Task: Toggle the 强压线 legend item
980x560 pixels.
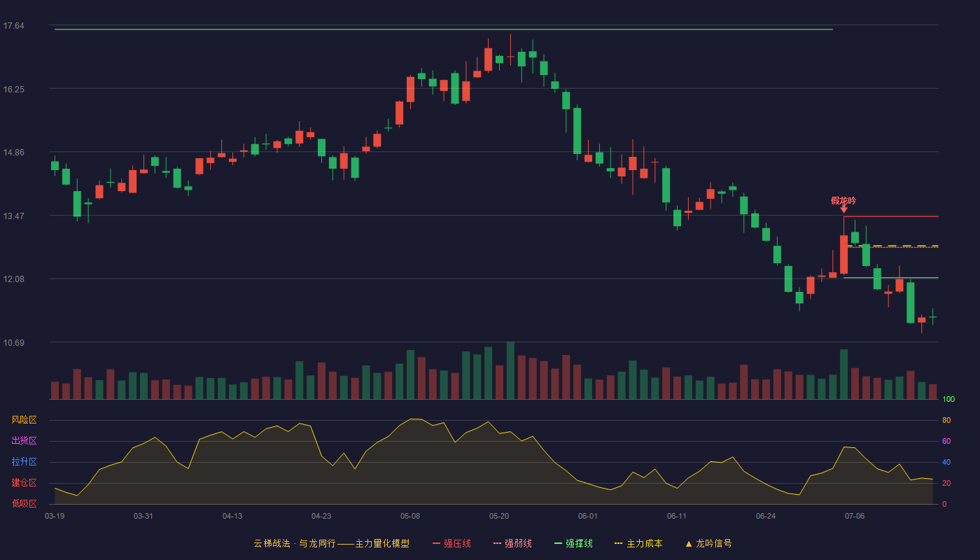Action: 451,543
